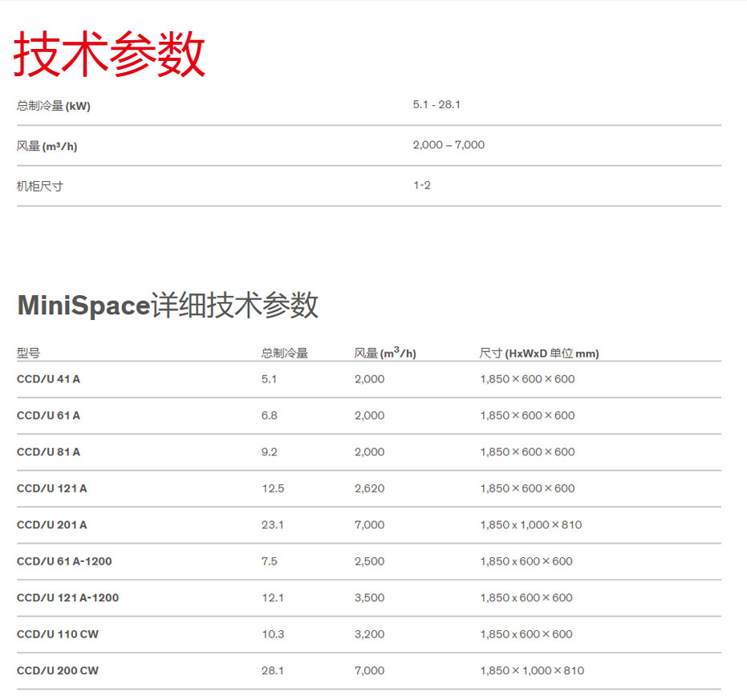Click cooling capacity 12.1
Image resolution: width=747 pixels, height=700 pixels.
[x=273, y=597]
